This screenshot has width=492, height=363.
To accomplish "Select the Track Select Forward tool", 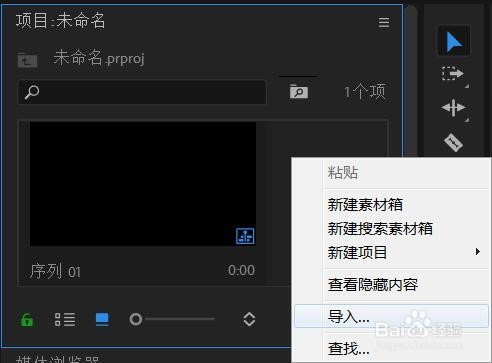I will (x=453, y=74).
